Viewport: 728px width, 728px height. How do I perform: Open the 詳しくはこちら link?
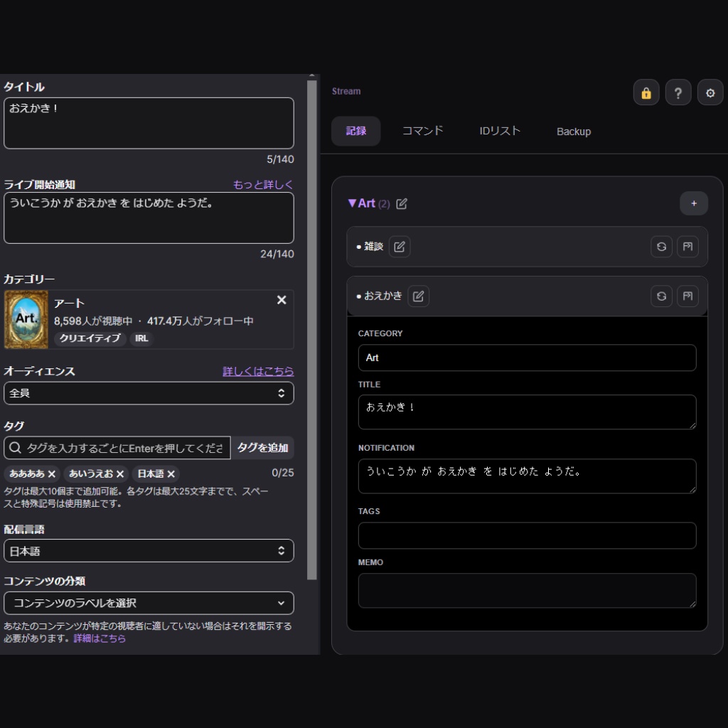pyautogui.click(x=258, y=370)
